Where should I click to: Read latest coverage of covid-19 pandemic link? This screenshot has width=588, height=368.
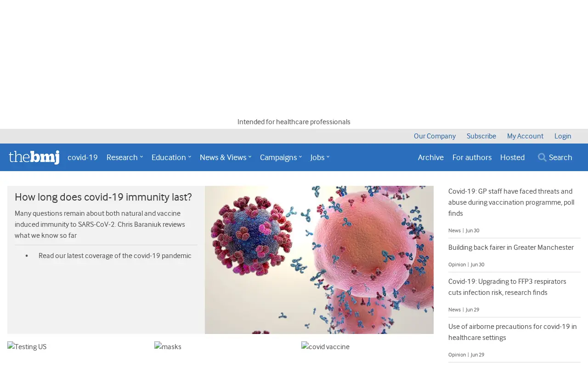click(x=115, y=256)
